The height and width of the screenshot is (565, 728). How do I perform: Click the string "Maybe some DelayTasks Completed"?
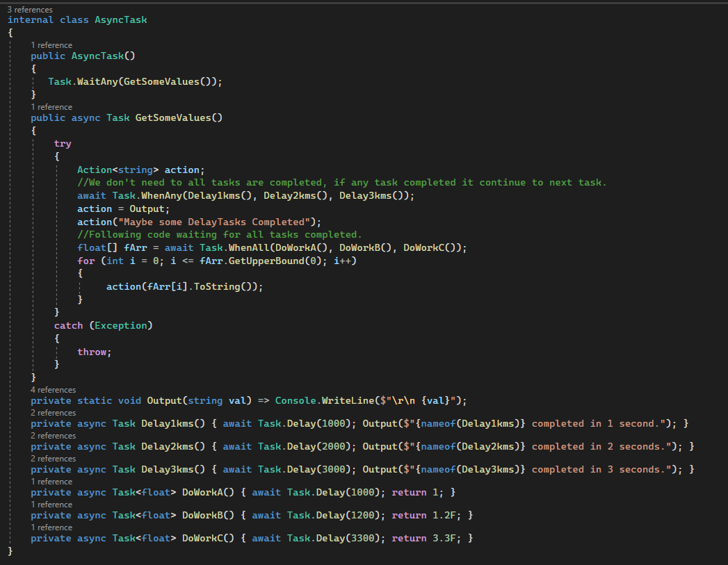(x=214, y=222)
